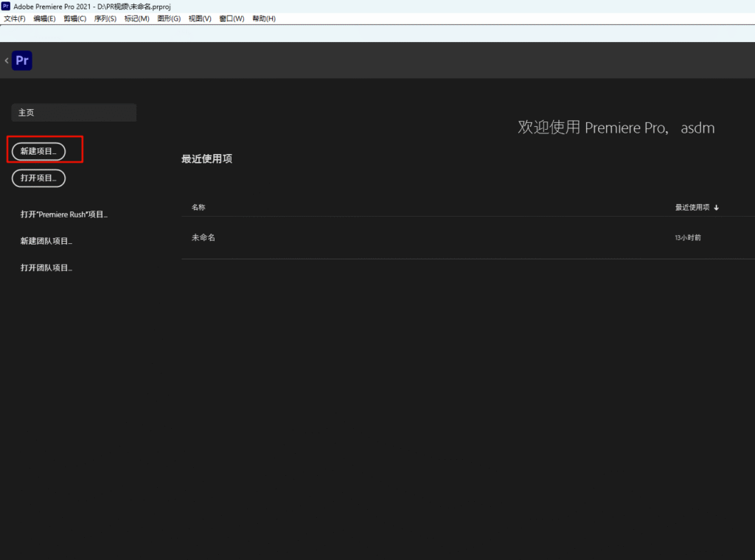Click 新建团队项目 link
Viewport: 755px width, 560px height.
pyautogui.click(x=46, y=241)
